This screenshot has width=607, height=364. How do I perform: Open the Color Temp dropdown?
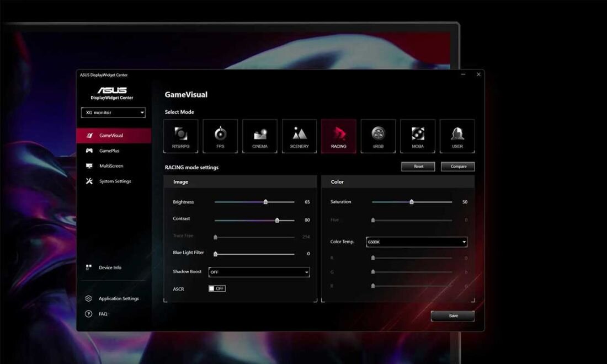point(417,242)
